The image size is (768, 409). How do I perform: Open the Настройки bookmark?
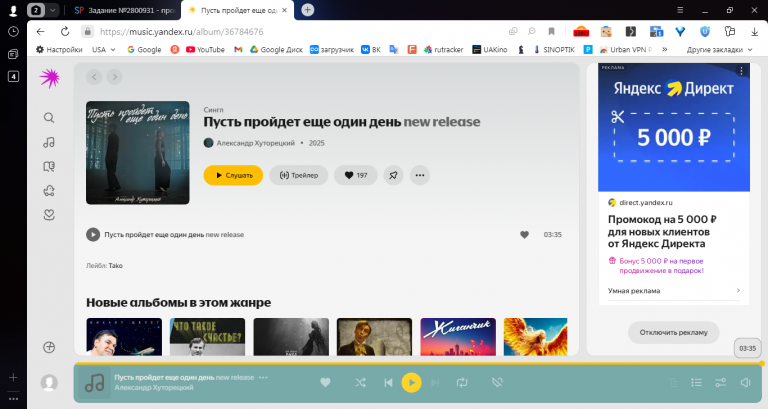pyautogui.click(x=59, y=49)
